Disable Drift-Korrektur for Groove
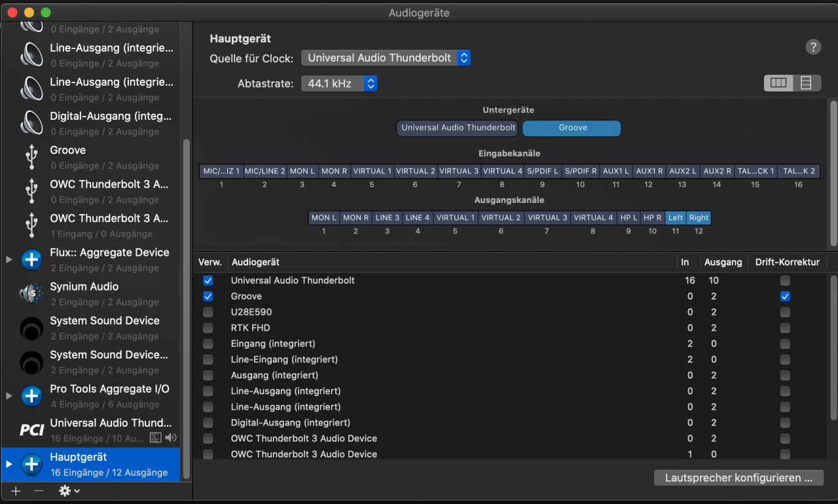 tap(785, 296)
